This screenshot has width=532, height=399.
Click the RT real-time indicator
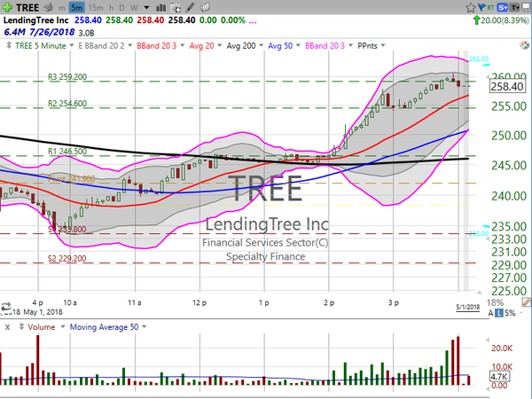[x=490, y=7]
